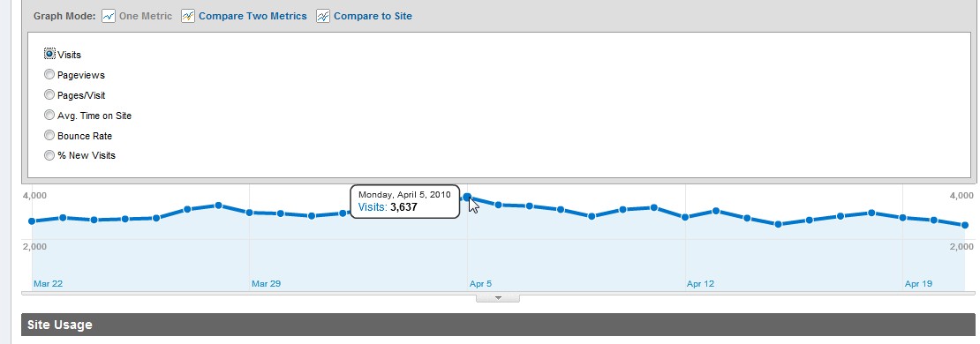The width and height of the screenshot is (980, 344).
Task: Click the Graph Mode label
Action: click(x=64, y=16)
